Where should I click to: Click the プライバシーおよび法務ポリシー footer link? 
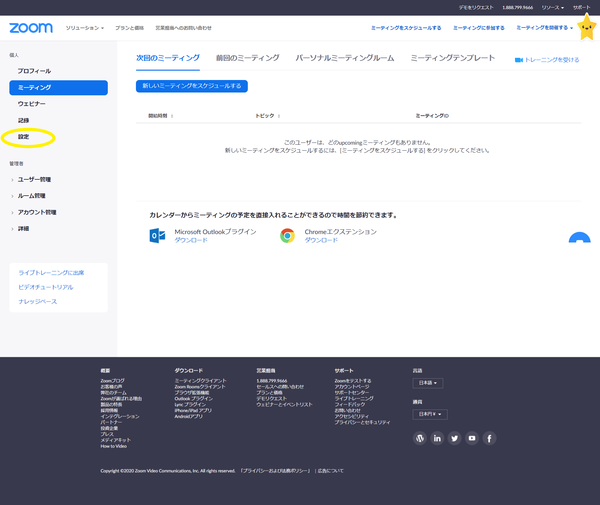276,471
